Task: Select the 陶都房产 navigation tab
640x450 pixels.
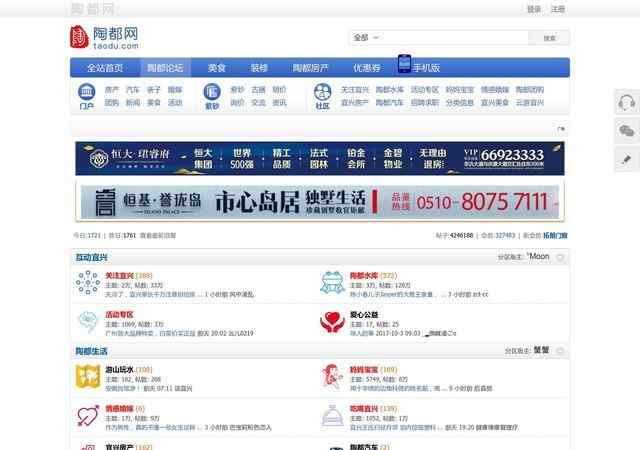Action: [x=310, y=68]
